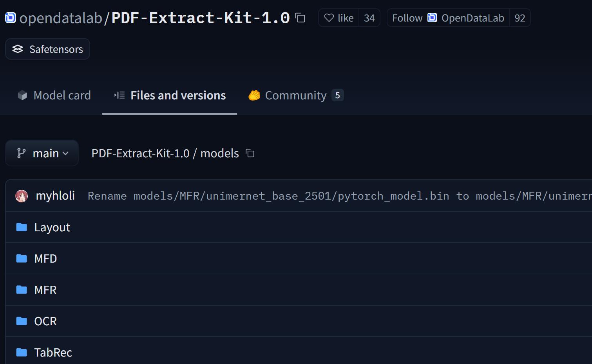This screenshot has width=592, height=364.
Task: Click the models breadcrumb segment
Action: 219,153
